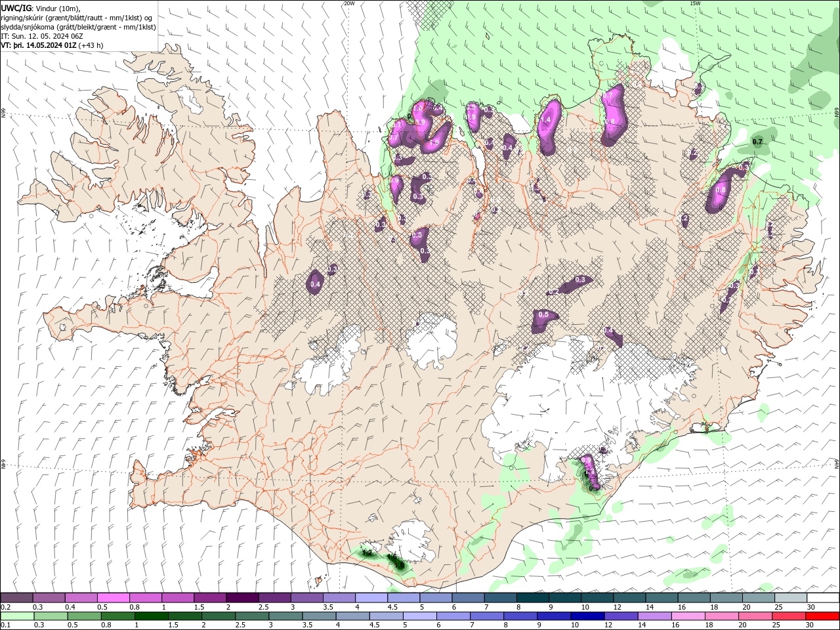Select the snow-scale 2 darkest purple swatch
This screenshot has height=630, width=840.
coord(241,598)
